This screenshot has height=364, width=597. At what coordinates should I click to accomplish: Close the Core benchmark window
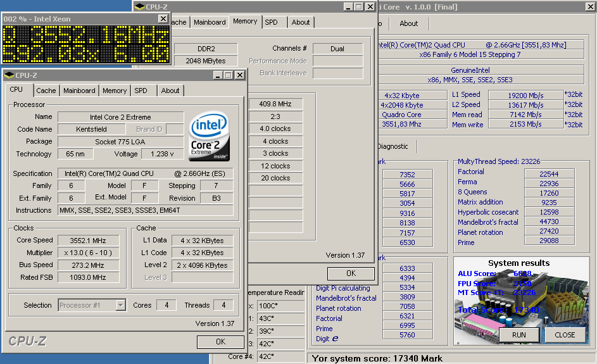[x=590, y=6]
